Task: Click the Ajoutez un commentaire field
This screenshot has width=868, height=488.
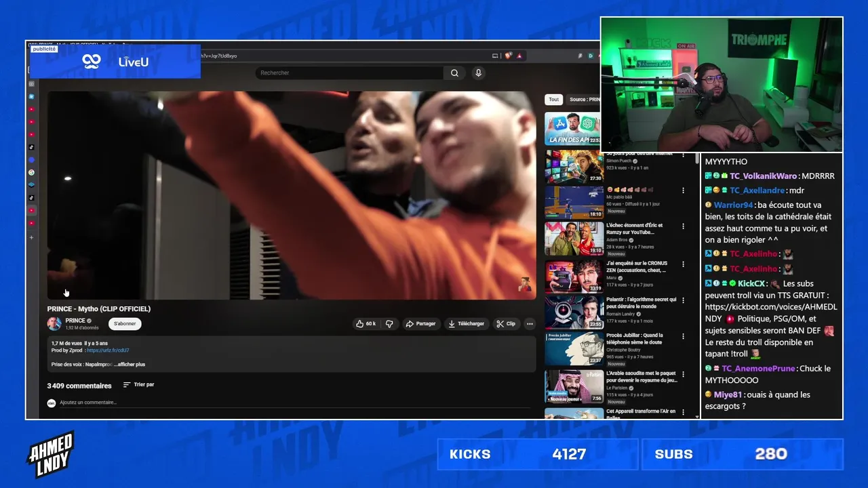Action: pos(295,403)
